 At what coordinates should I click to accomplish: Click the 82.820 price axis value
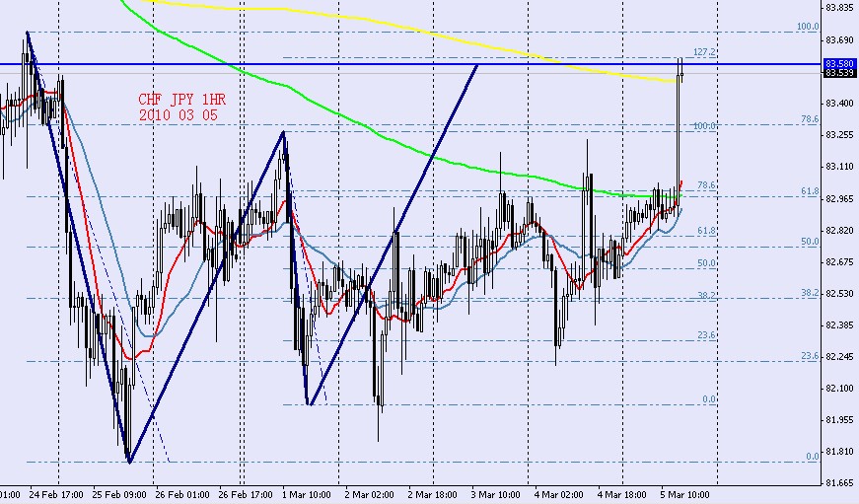(840, 230)
